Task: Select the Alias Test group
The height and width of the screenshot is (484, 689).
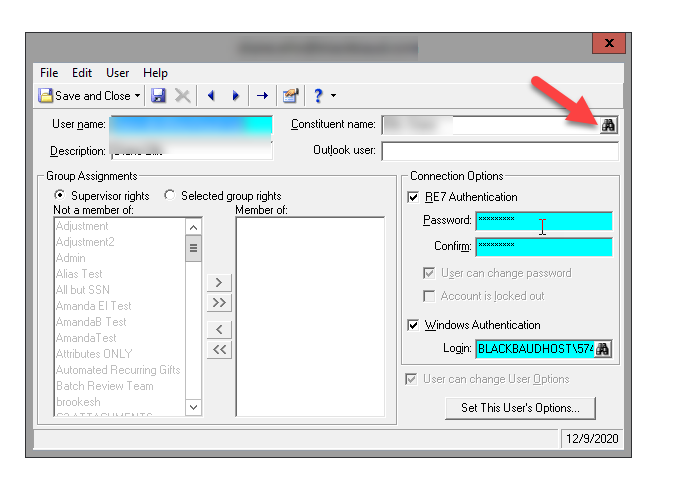Action: pos(79,274)
